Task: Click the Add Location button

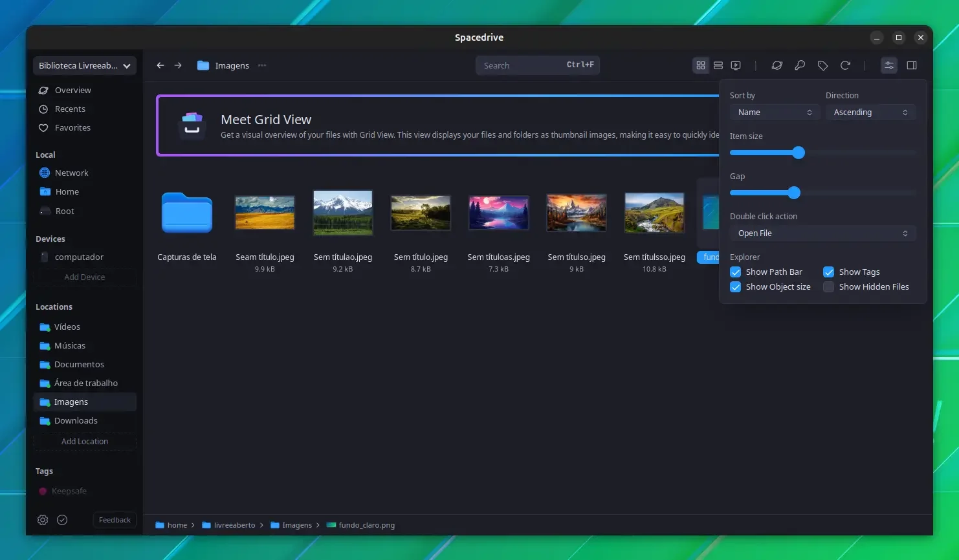Action: [85, 441]
